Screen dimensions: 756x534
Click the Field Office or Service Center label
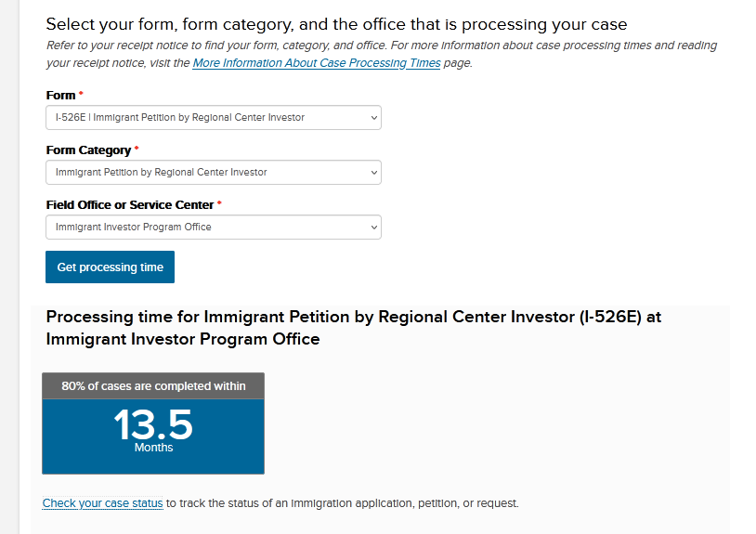point(130,205)
